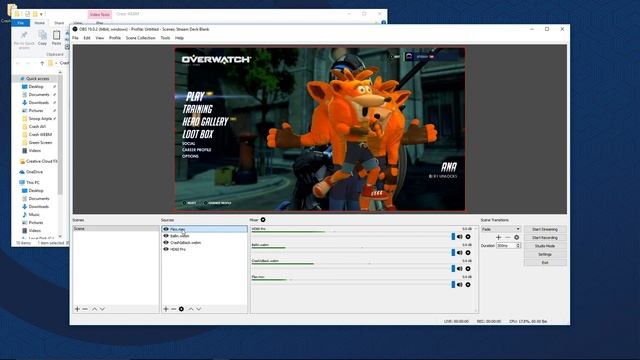Image resolution: width=640 pixels, height=360 pixels.
Task: Toggle visibility eye for Ballin.webm source
Action: click(x=166, y=236)
